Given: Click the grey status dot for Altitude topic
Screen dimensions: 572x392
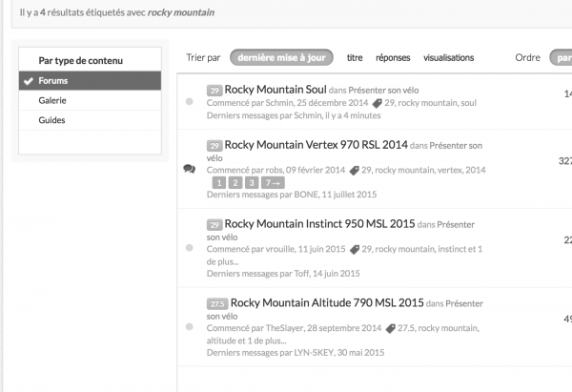Looking at the screenshot, I should tap(190, 326).
